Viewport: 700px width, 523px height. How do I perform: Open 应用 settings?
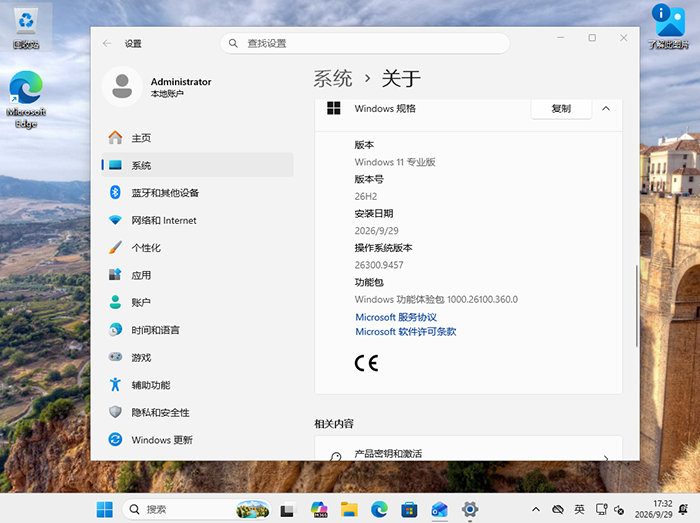pyautogui.click(x=197, y=275)
